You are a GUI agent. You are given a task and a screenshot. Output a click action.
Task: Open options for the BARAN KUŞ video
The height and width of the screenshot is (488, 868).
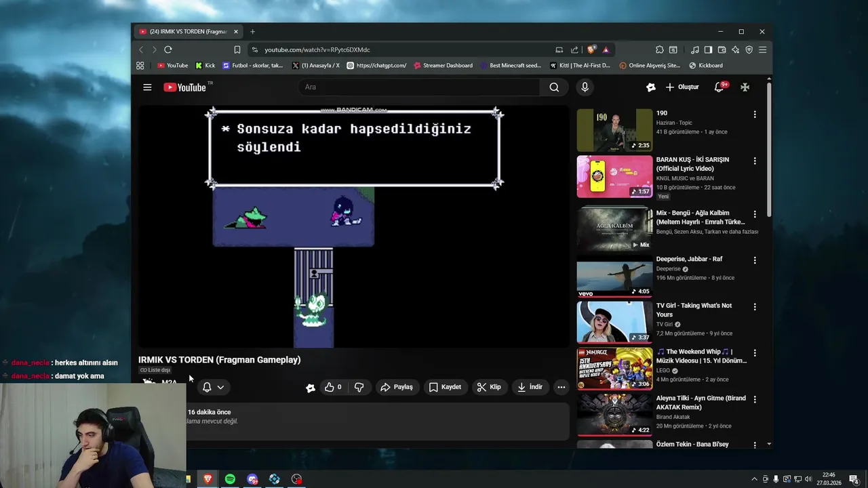tap(755, 161)
